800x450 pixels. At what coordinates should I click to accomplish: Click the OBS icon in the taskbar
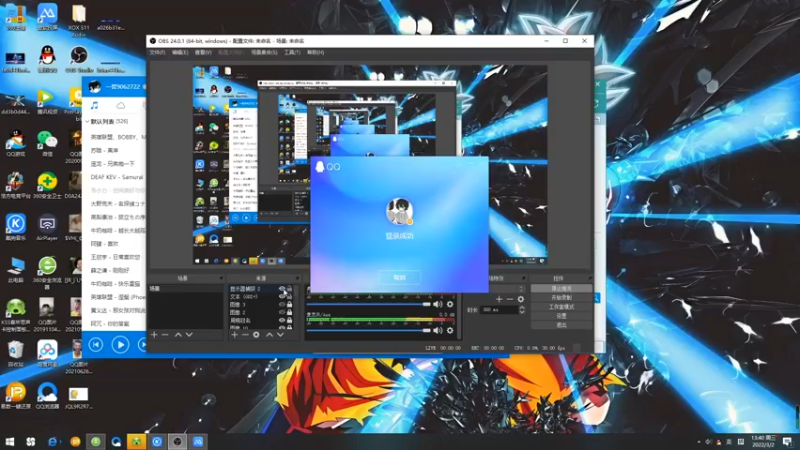(x=177, y=441)
